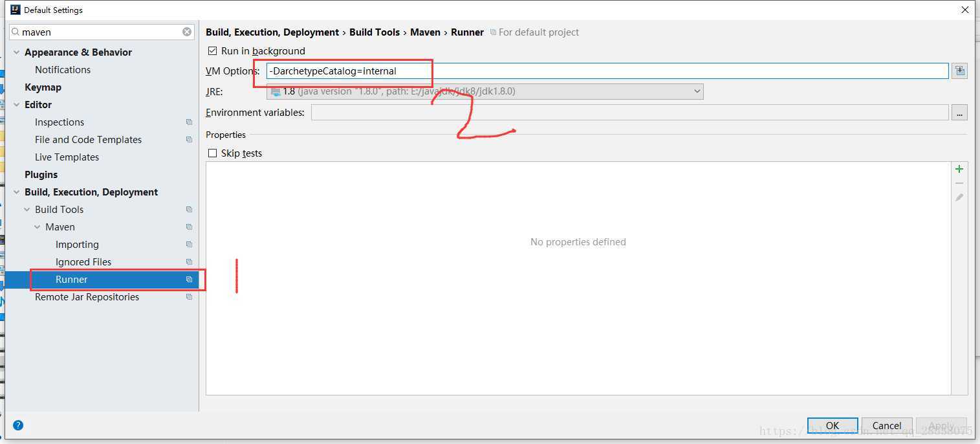Click the IntelliJ logo in title bar
980x444 pixels.
16,10
